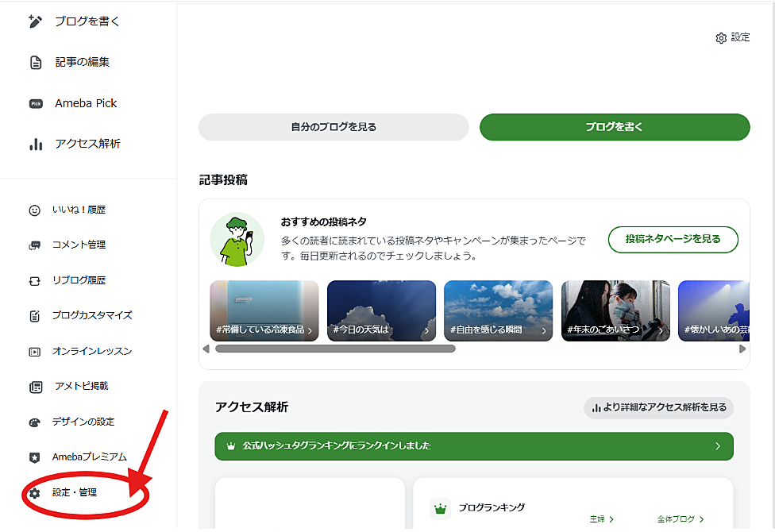Click the document icon for 記事の編集
Screen dimensions: 775x532
click(x=36, y=63)
